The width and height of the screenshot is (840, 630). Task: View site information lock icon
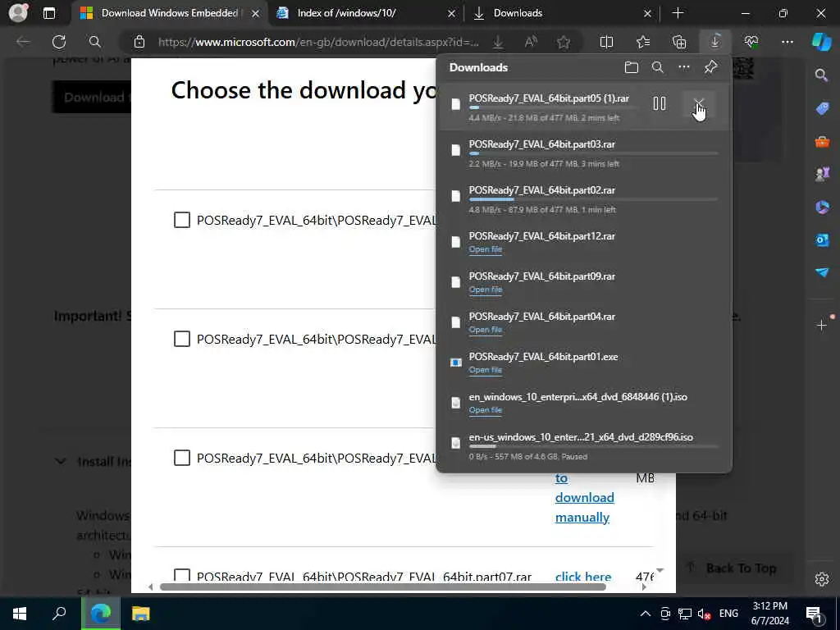139,42
